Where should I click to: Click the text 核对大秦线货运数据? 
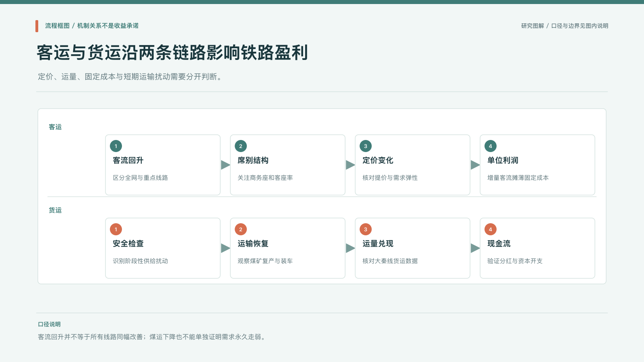click(390, 261)
